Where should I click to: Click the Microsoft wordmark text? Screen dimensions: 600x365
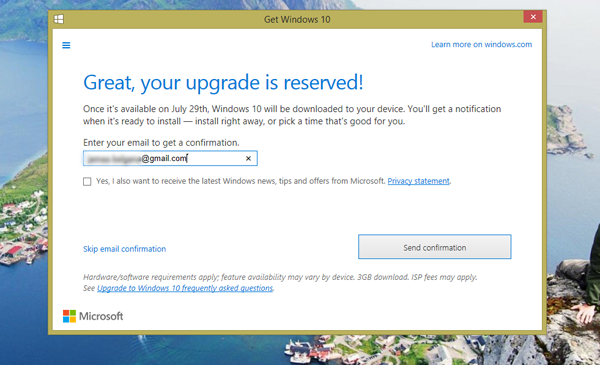[101, 316]
